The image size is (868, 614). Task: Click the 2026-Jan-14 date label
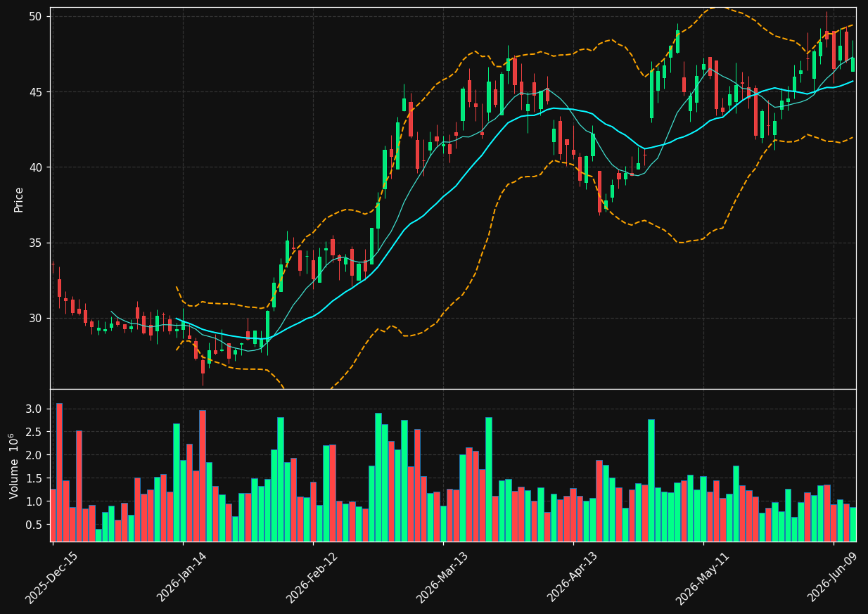[x=182, y=578]
